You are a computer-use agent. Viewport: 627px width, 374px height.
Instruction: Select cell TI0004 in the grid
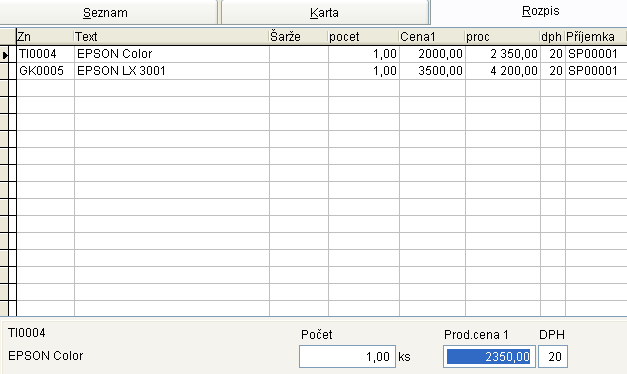coord(45,54)
